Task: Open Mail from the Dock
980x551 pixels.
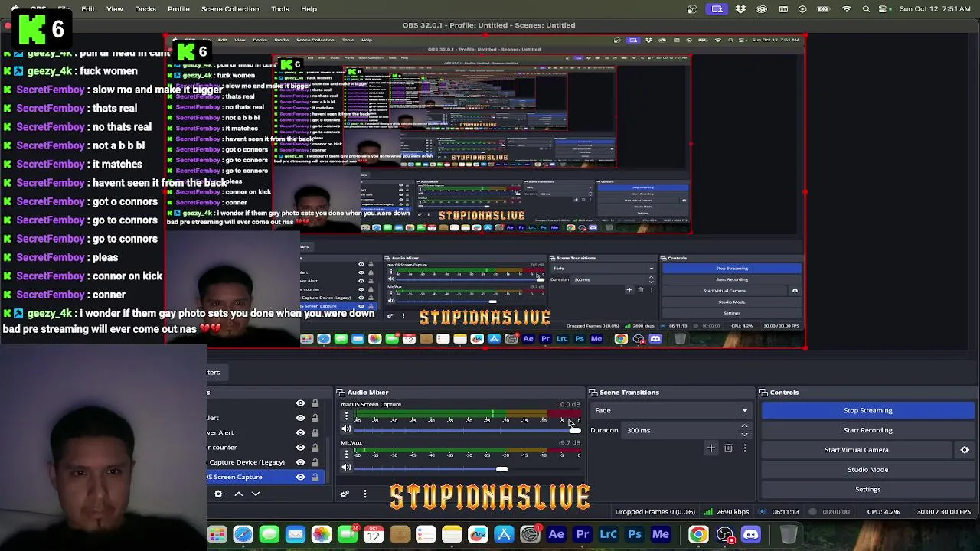Action: 295,534
